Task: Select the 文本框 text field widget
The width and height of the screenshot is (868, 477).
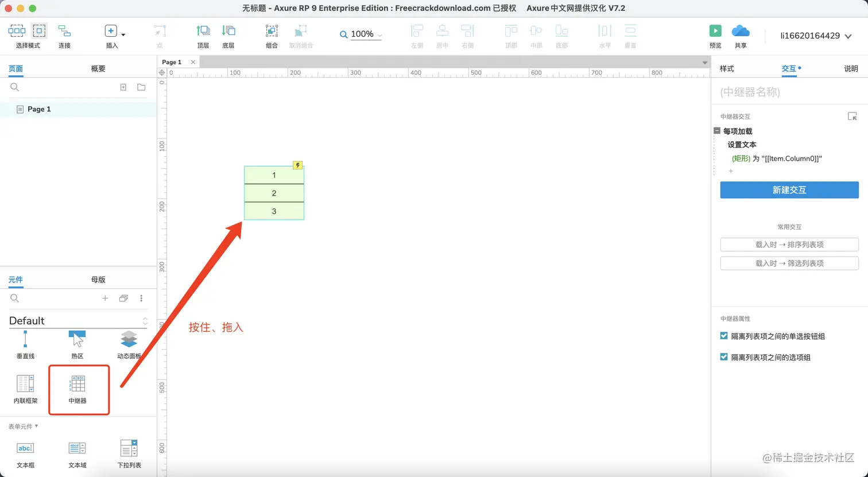Action: click(25, 454)
